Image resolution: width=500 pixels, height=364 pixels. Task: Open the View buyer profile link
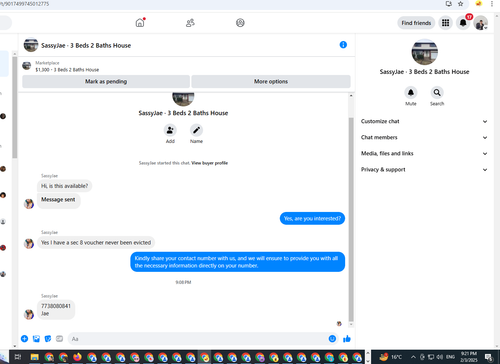(x=209, y=163)
